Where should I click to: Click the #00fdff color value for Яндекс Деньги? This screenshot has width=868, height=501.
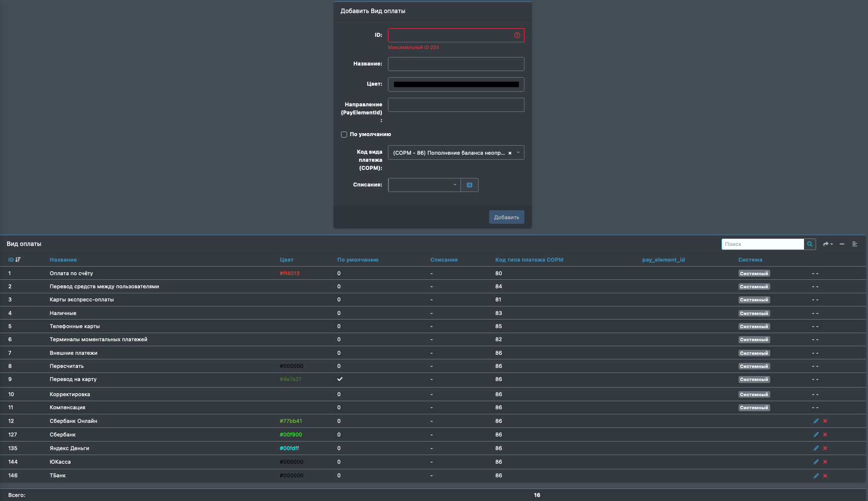click(289, 448)
